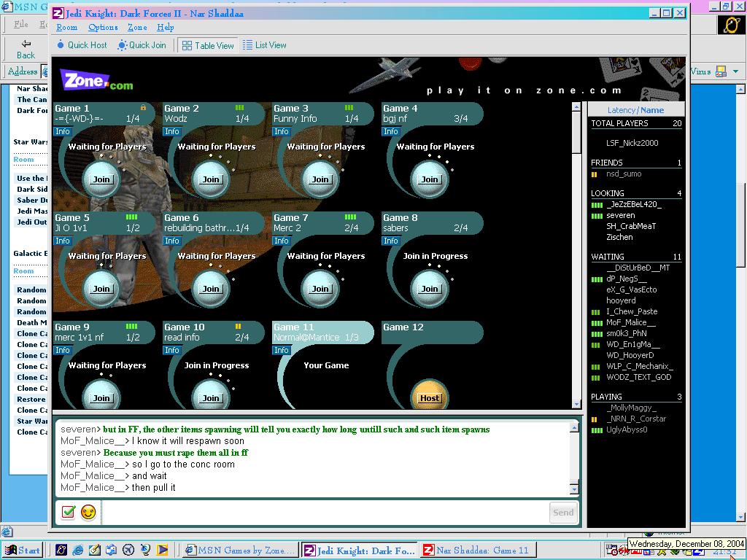Open the smiley emoticon picker
Image resolution: width=747 pixels, height=560 pixels.
click(x=88, y=513)
